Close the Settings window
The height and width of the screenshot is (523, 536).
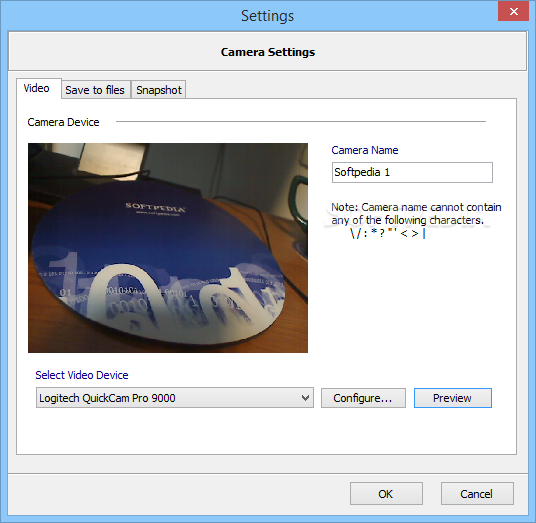513,12
